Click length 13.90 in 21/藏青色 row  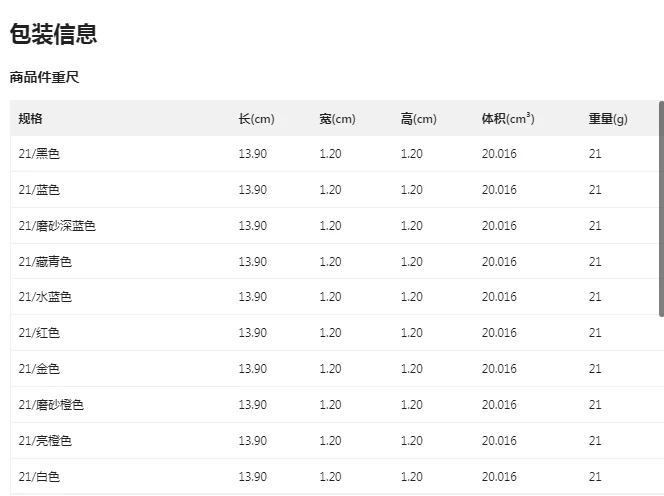tap(253, 262)
